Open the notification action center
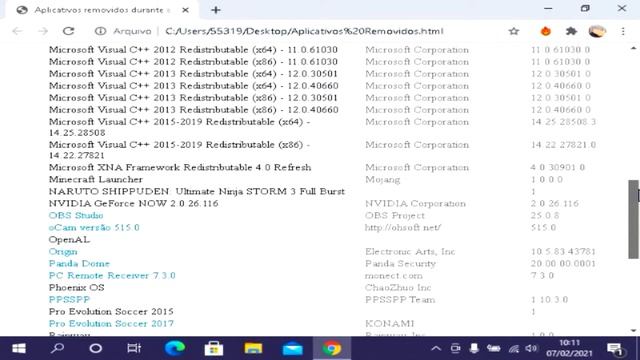 click(614, 349)
